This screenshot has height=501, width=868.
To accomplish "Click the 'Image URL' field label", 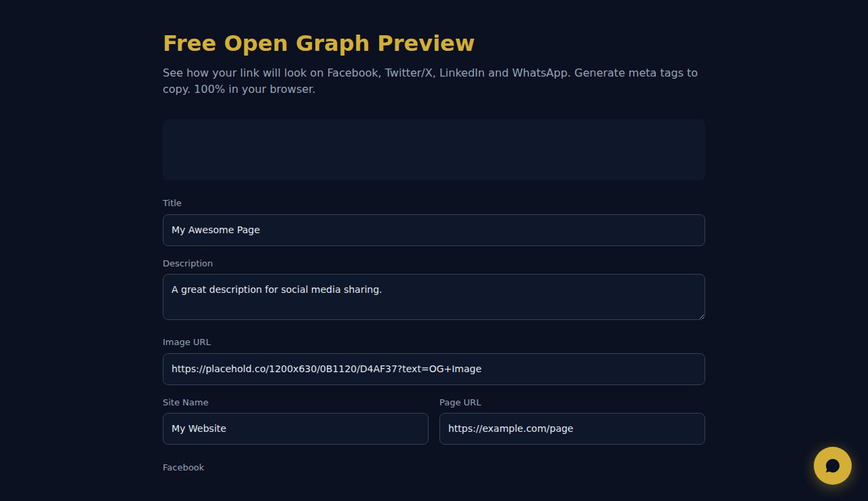I will click(186, 342).
